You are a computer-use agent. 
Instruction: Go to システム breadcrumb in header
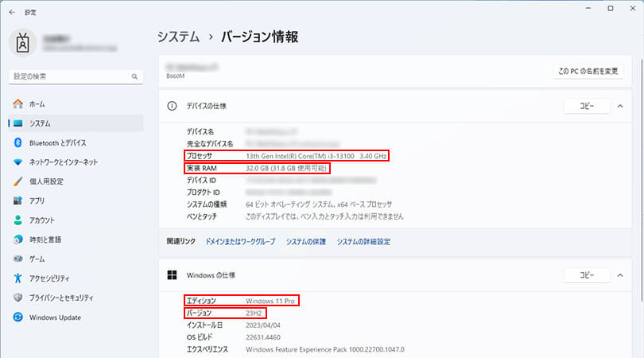pos(178,37)
